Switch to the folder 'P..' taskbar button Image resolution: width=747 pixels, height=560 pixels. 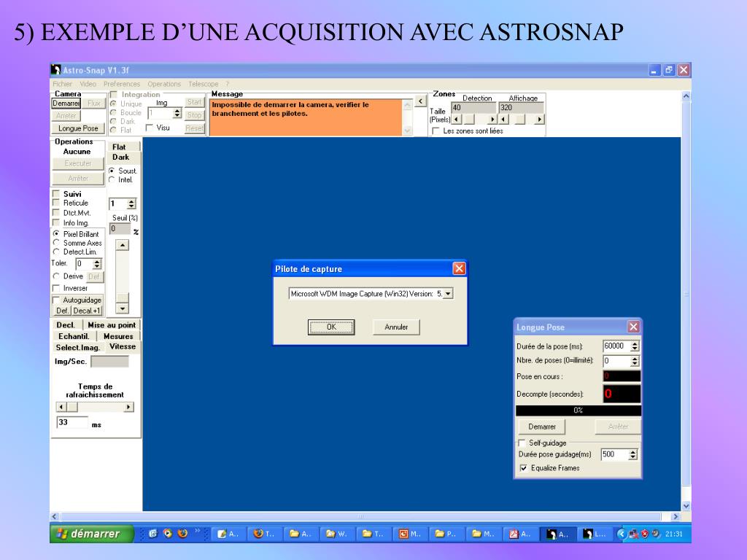coord(447,534)
